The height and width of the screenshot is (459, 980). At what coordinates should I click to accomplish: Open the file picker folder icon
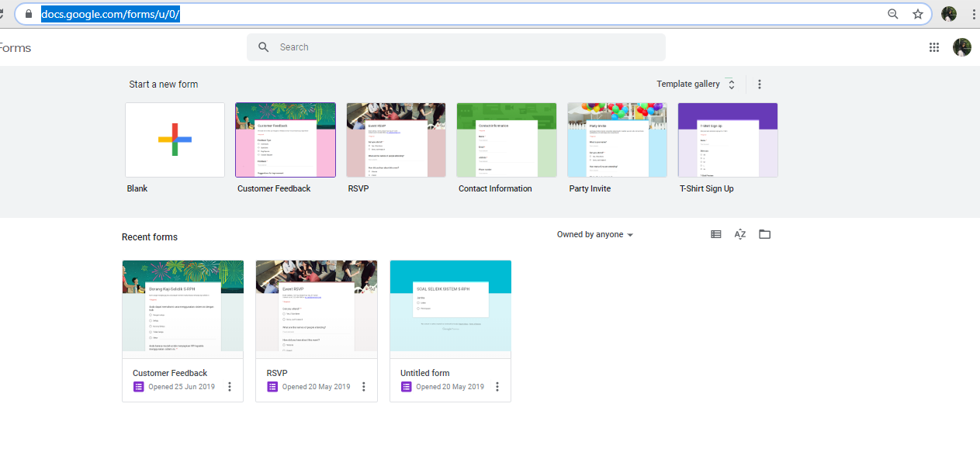tap(765, 234)
